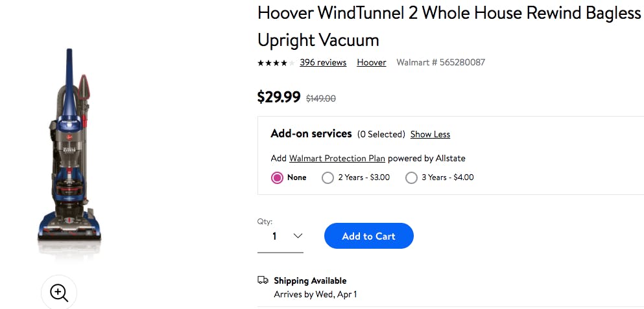
Task: Visit the Hoover brand link
Action: (372, 62)
